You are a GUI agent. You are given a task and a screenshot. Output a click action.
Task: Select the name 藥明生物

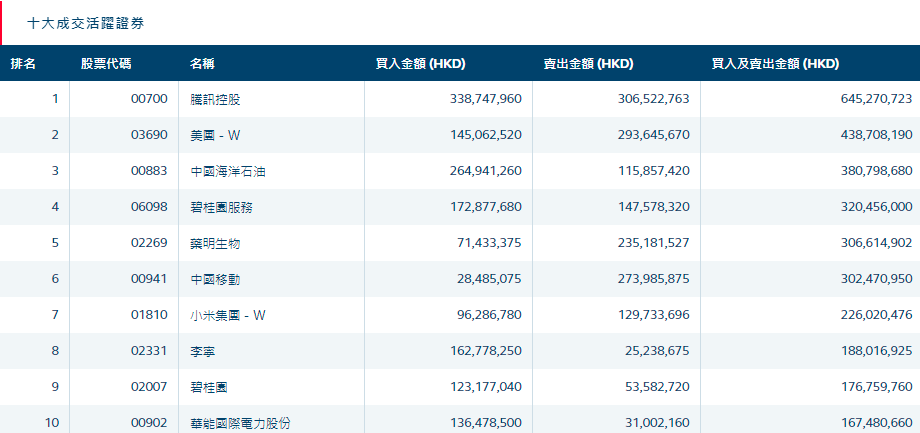coord(215,243)
